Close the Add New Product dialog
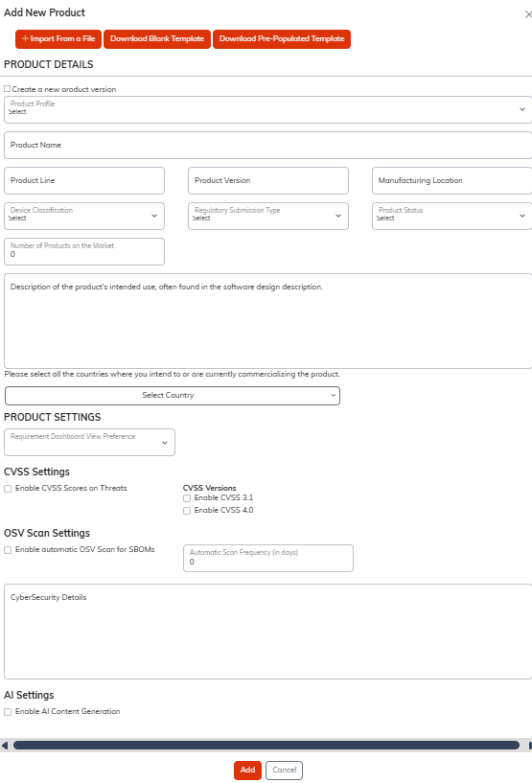This screenshot has height=783, width=532. 528,14
